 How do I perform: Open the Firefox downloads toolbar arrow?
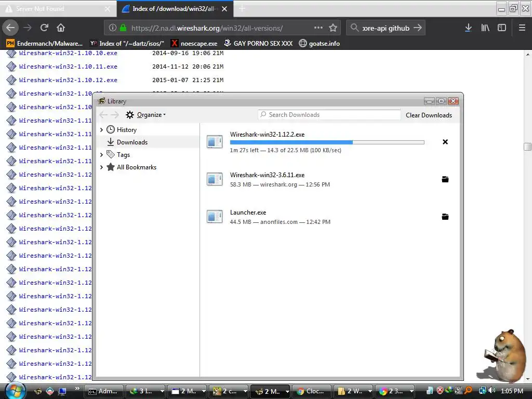[x=468, y=28]
